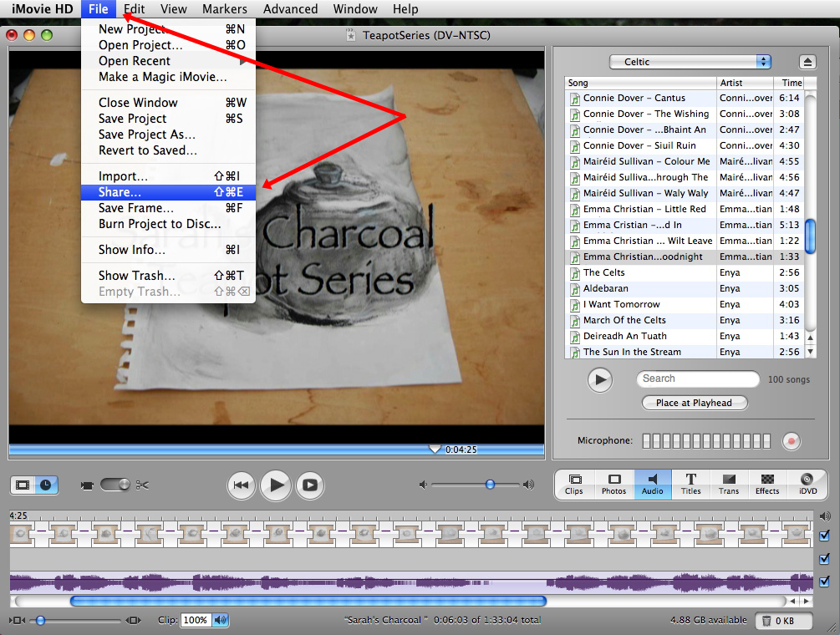Click the song list vertical scrollbar thumb
The image size is (840, 635).
click(x=810, y=236)
